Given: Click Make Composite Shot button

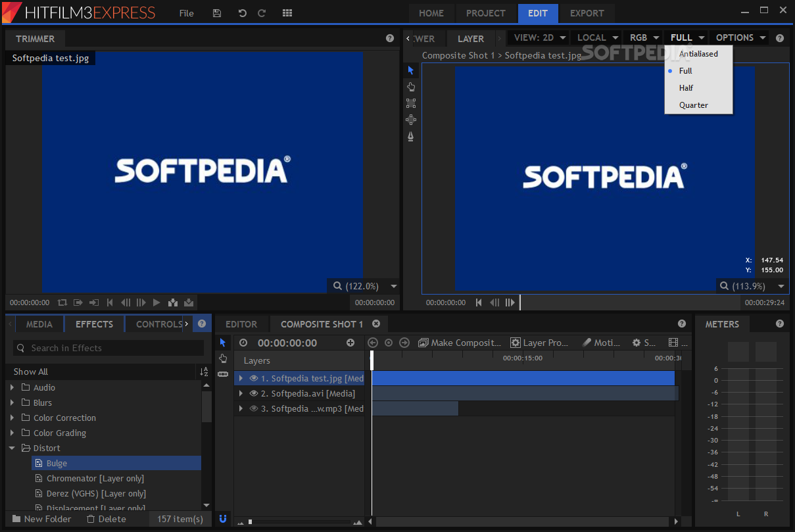Looking at the screenshot, I should (460, 343).
